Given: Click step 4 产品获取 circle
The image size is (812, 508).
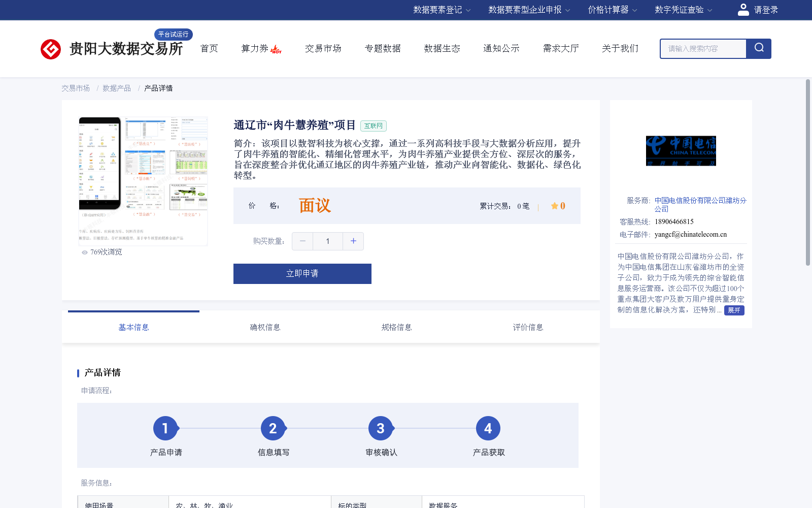Looking at the screenshot, I should pos(488,428).
